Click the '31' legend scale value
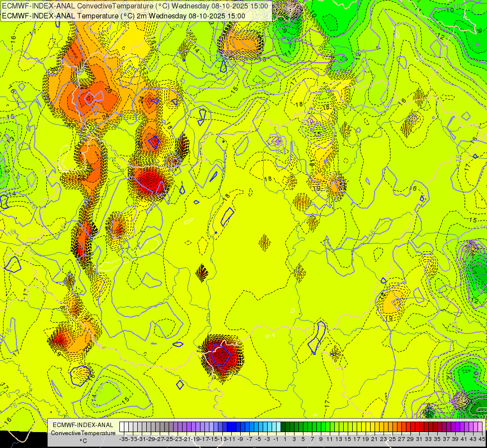Screen dimensions: 487x448 click(x=419, y=439)
